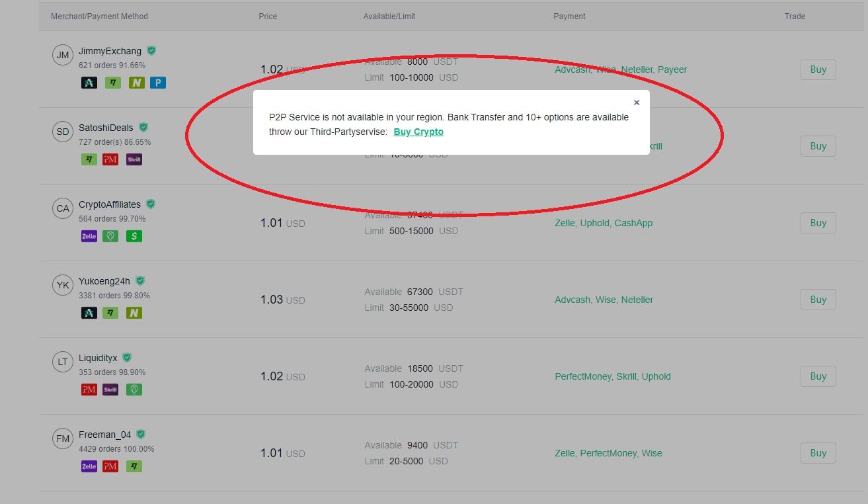The width and height of the screenshot is (868, 504).
Task: Click Freeman_04's Wise payment icon
Action: point(134,466)
